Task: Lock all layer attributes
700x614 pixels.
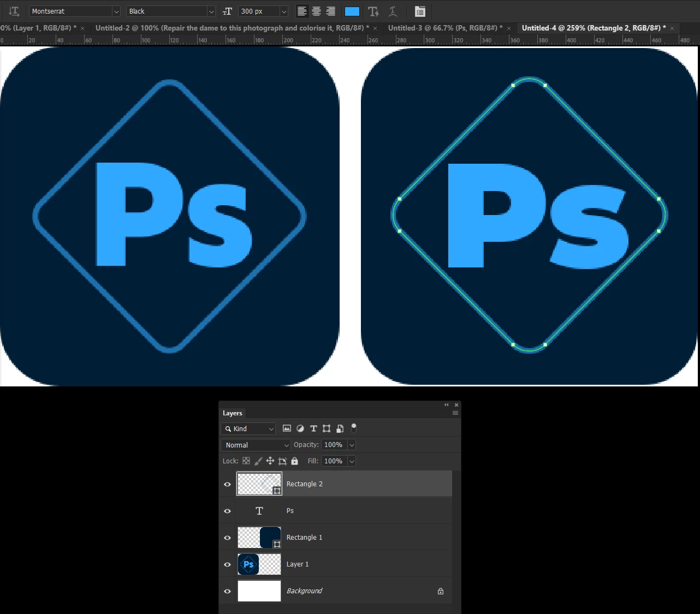Action: tap(294, 461)
